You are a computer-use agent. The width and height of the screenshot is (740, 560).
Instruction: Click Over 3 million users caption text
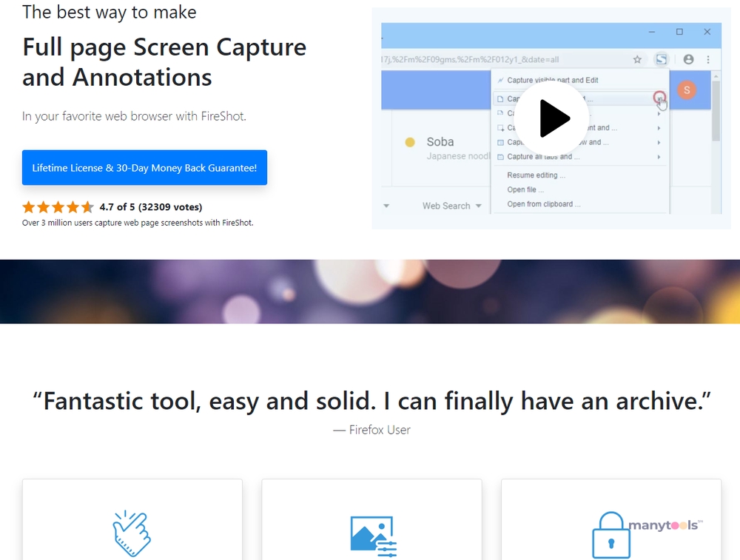(x=138, y=223)
